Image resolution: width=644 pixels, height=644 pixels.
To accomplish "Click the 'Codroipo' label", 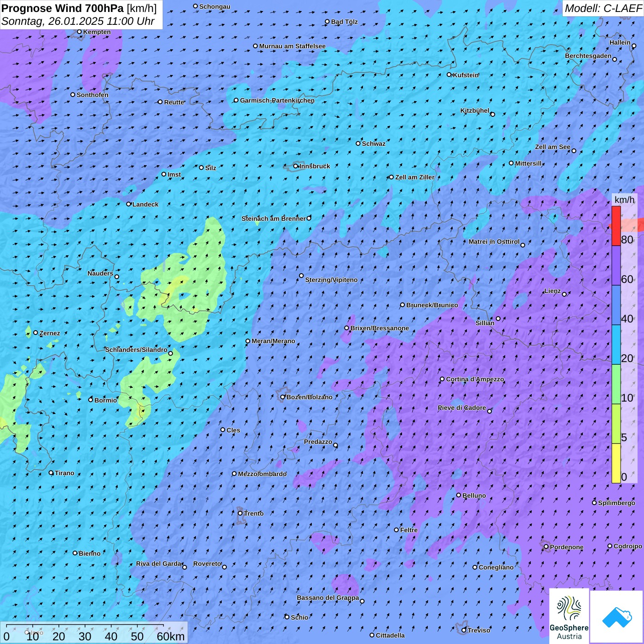I will point(628,546).
